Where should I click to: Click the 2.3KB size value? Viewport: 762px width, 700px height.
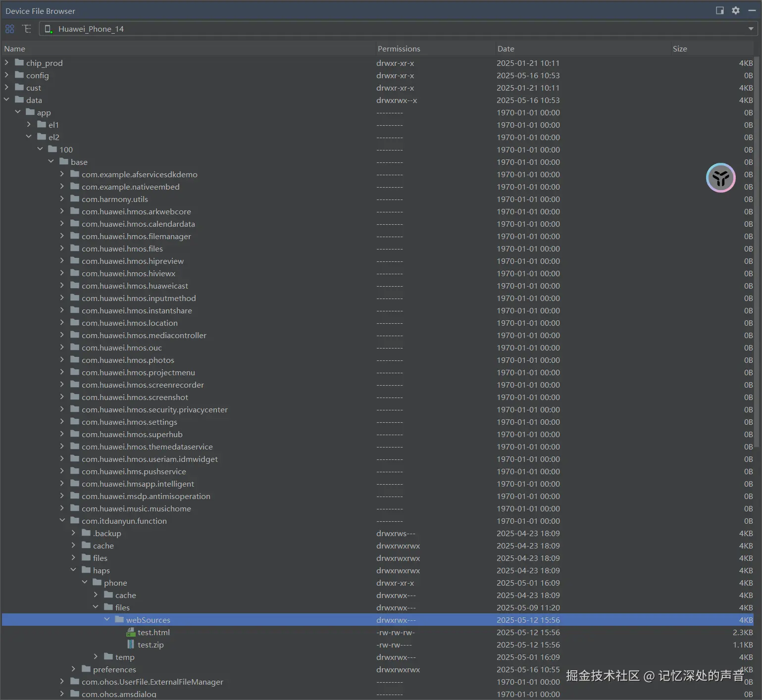click(743, 632)
